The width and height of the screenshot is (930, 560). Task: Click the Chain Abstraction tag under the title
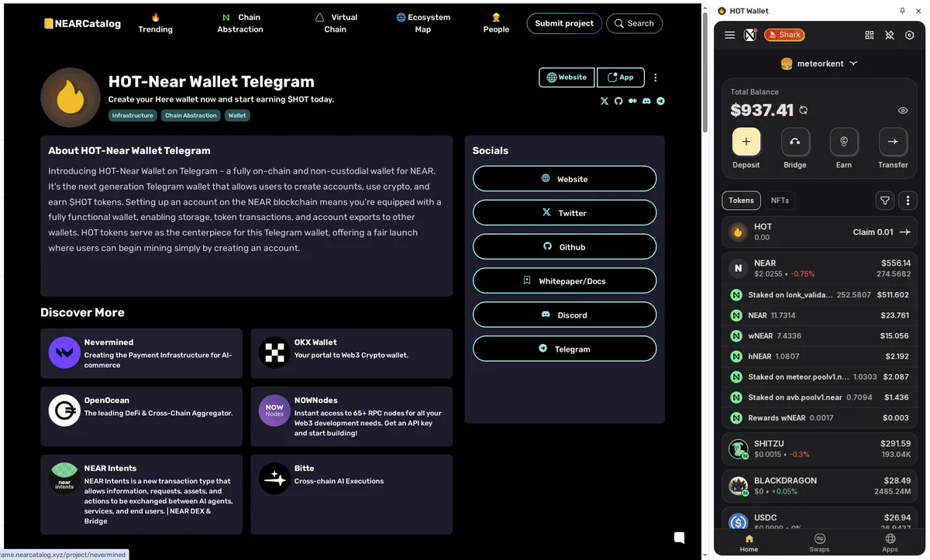click(x=191, y=115)
